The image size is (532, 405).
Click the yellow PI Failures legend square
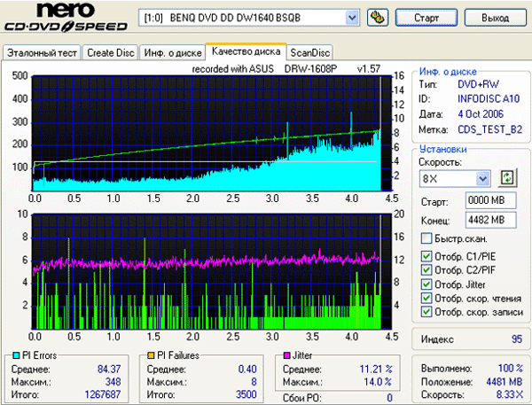[152, 355]
